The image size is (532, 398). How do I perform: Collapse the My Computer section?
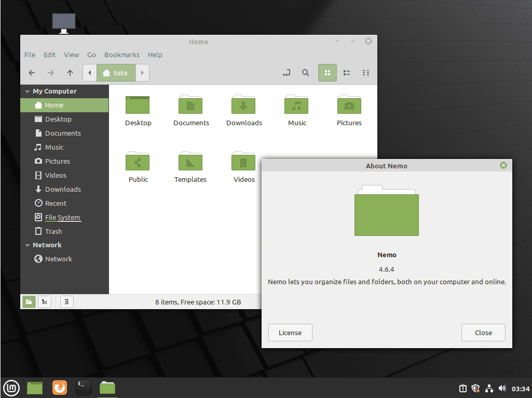(27, 91)
